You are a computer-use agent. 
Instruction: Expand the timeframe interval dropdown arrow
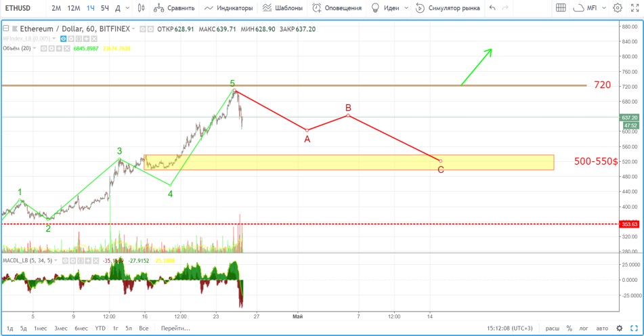tap(128, 8)
